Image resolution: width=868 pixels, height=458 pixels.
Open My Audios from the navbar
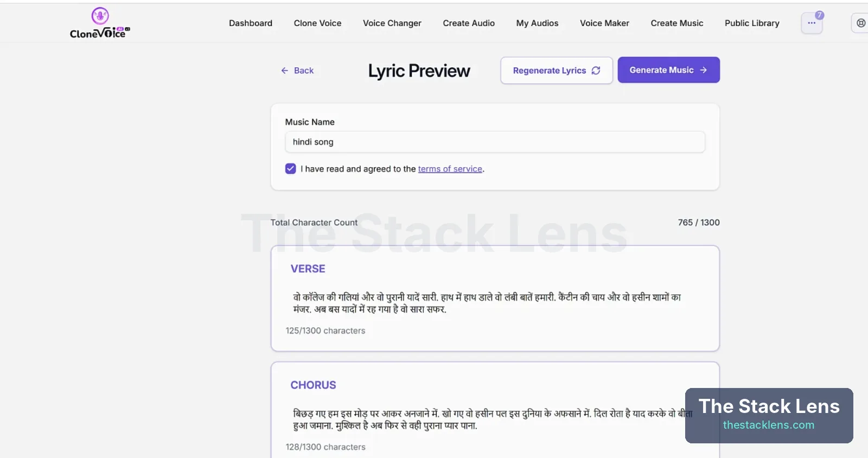point(538,23)
